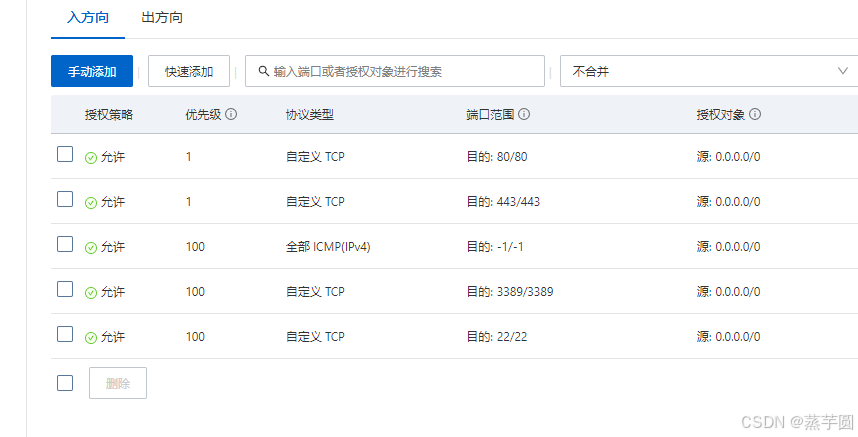
Task: Click the 目的: 443/443 port cell
Action: point(503,202)
